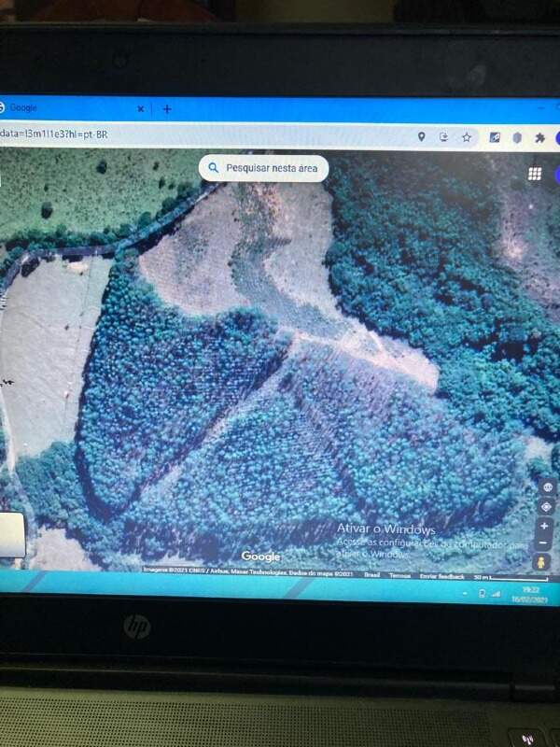The image size is (560, 747).
Task: Show your current location on map
Action: (x=546, y=507)
